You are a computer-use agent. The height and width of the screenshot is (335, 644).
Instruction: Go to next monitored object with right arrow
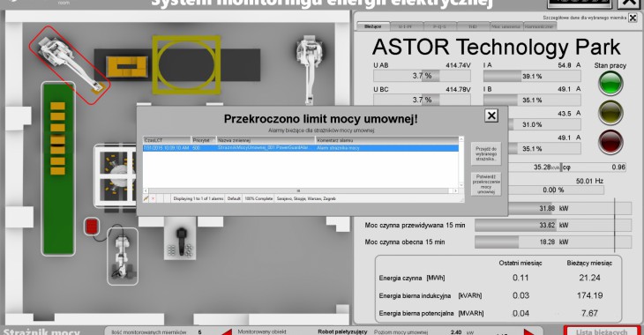[529, 332]
